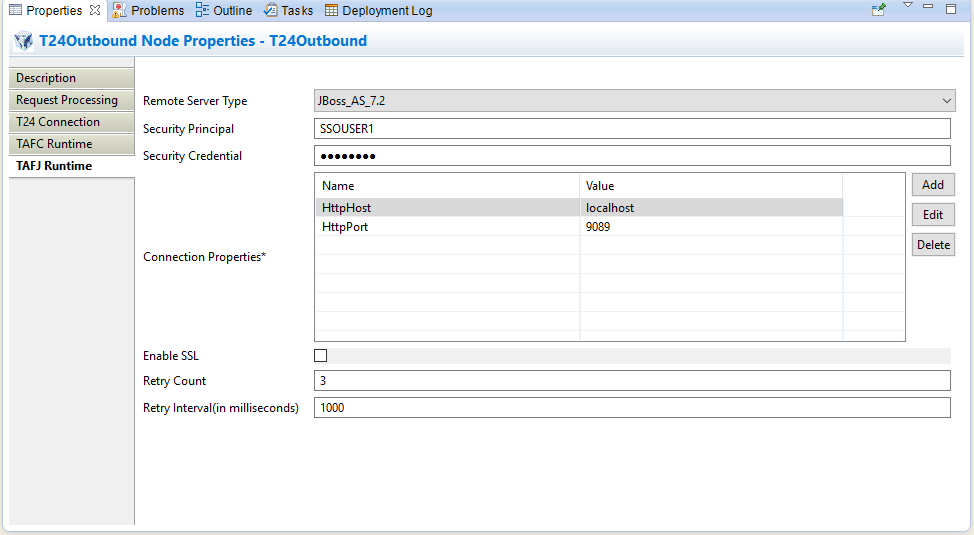Delete the selected connection property
The height and width of the screenshot is (535, 974).
point(932,245)
